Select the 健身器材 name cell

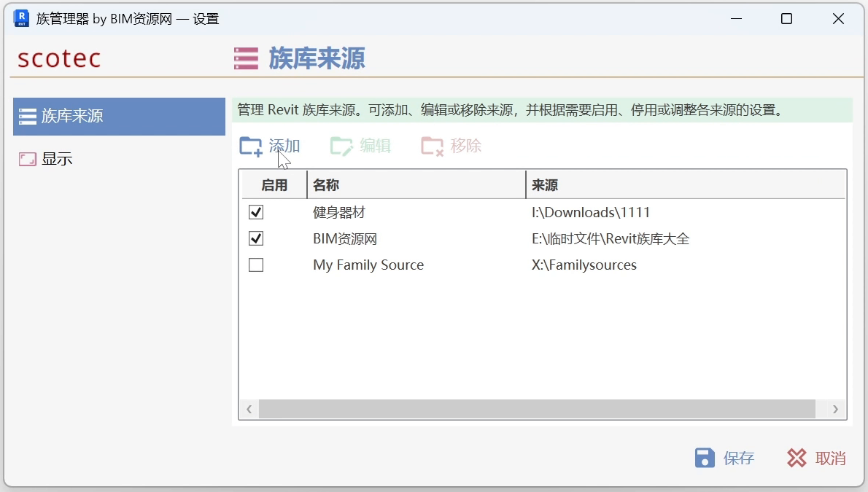(x=338, y=213)
